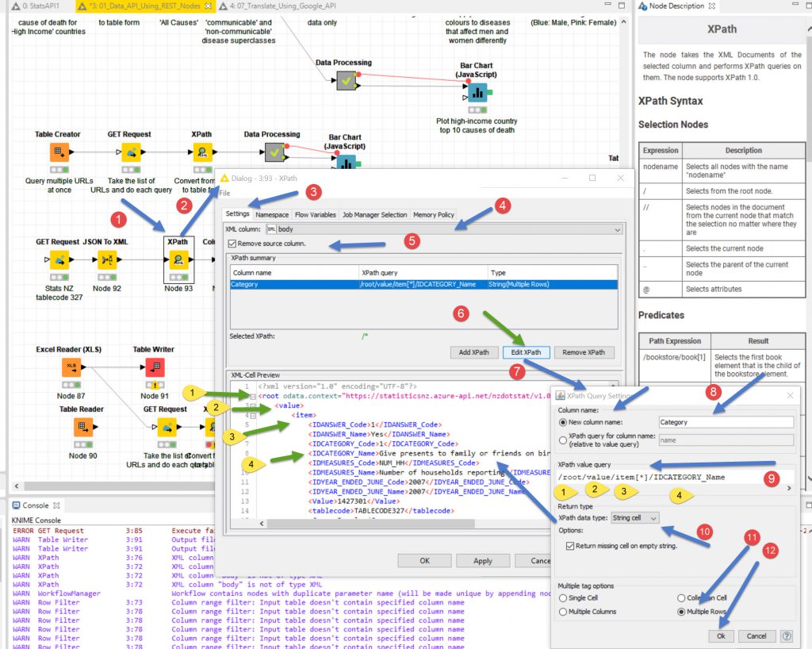
Task: Select the JSON To XML node
Action: [107, 259]
